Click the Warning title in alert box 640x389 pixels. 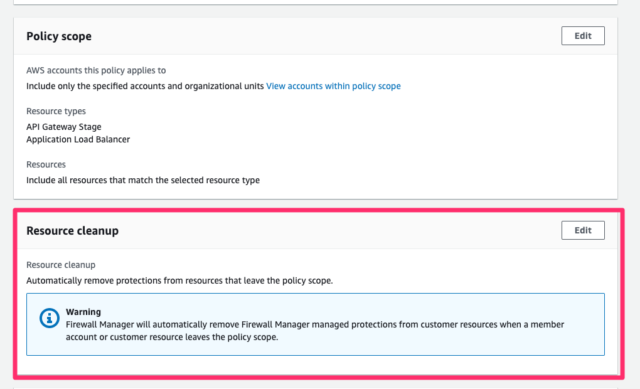pyautogui.click(x=83, y=312)
